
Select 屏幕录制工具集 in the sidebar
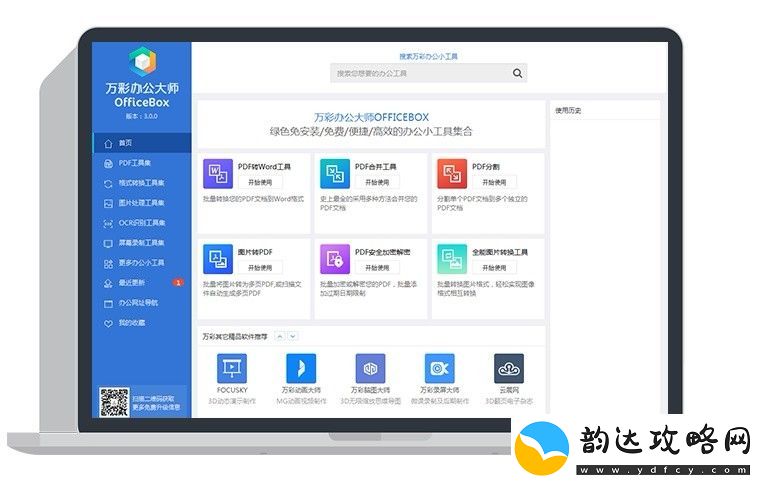(x=142, y=243)
